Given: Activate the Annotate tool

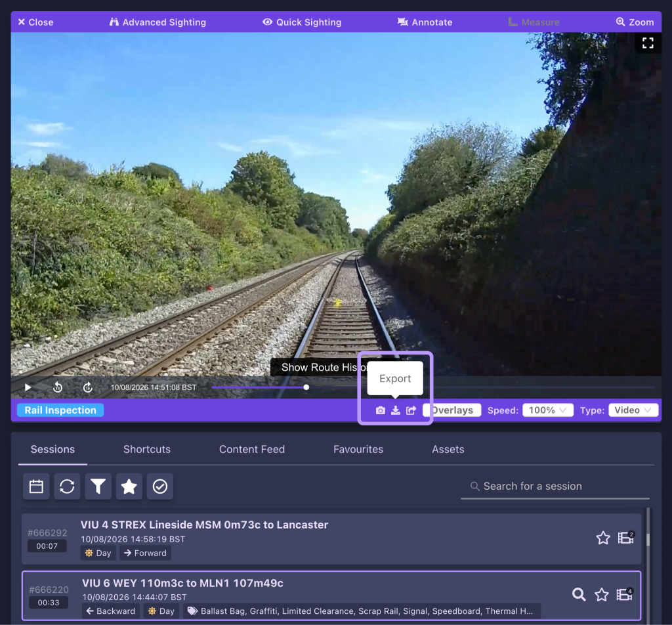Looking at the screenshot, I should pos(425,22).
